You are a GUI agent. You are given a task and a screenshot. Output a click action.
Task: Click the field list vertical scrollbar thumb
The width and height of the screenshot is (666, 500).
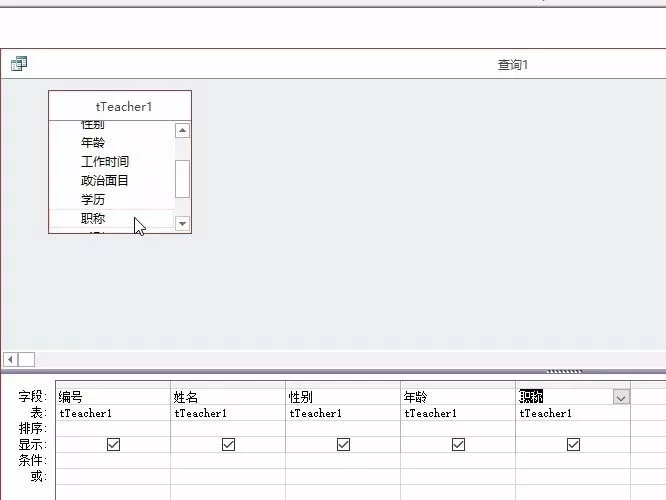point(182,179)
